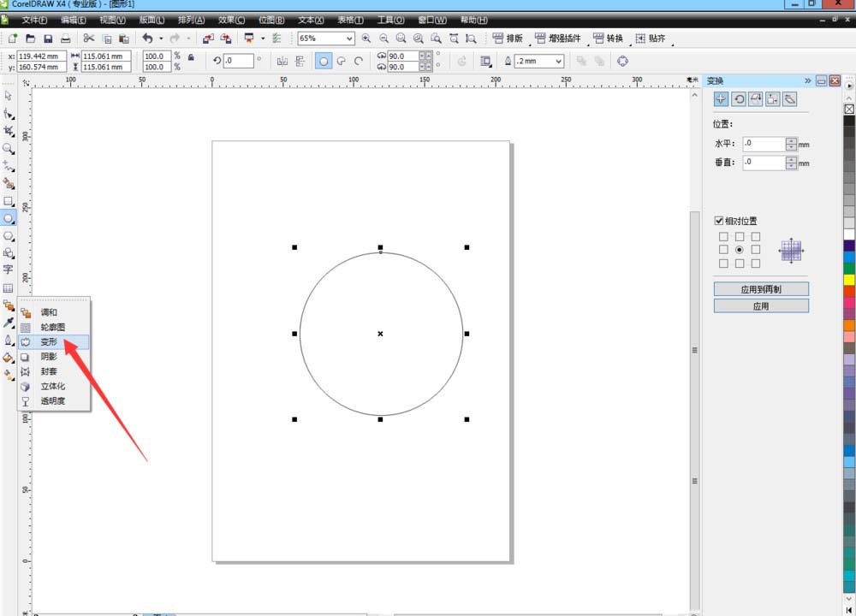Viewport: 856px width, 616px height.
Task: Open the Rotate tab in Transform docker
Action: point(739,98)
